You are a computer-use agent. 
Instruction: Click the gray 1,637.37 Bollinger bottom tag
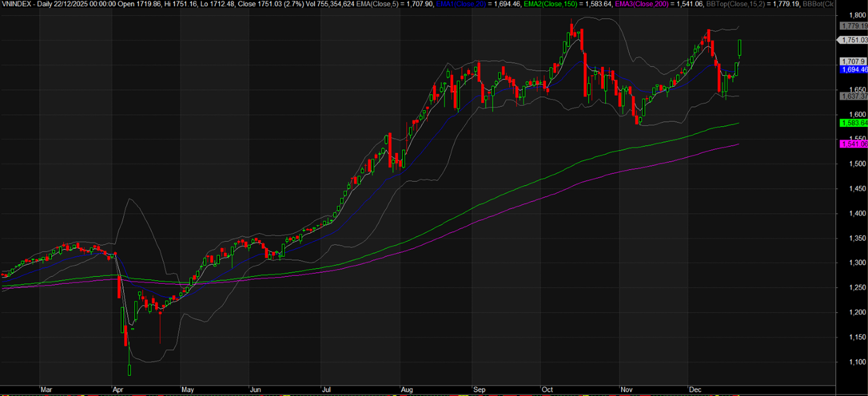(853, 96)
